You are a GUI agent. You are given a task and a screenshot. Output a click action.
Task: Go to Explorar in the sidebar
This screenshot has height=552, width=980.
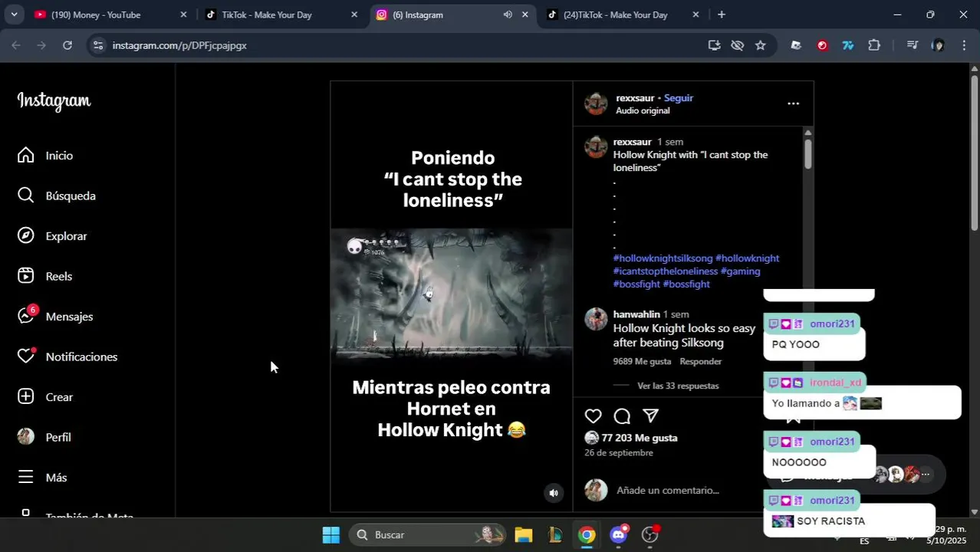click(x=52, y=236)
